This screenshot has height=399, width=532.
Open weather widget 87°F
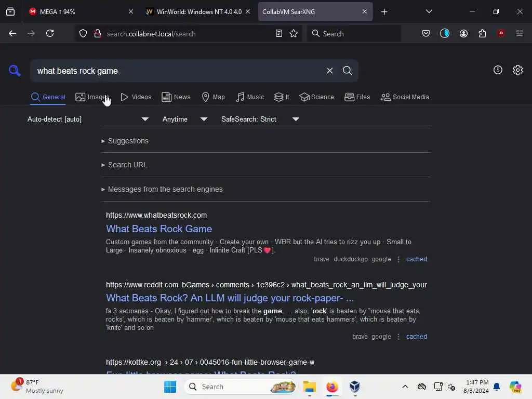point(37,387)
